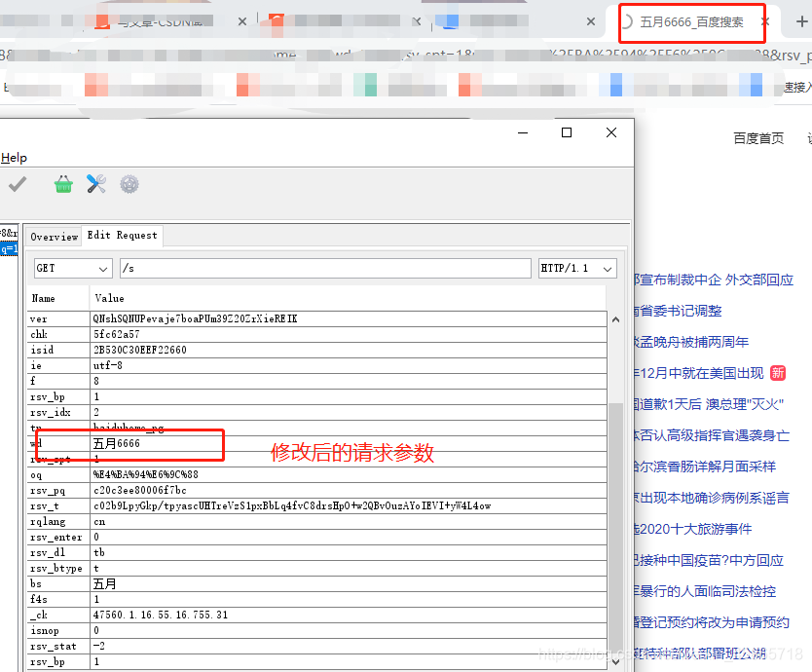Click the Value column header
812x672 pixels.
click(348, 298)
